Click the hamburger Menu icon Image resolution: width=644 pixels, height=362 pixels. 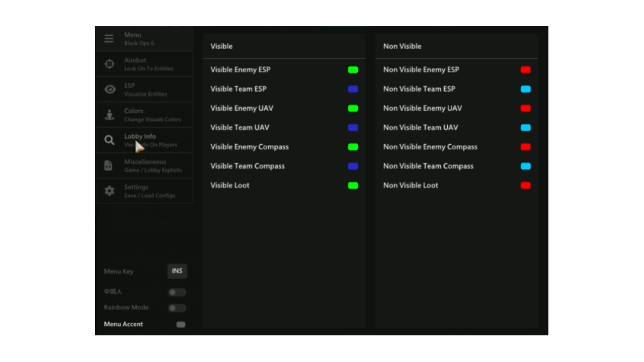[109, 39]
